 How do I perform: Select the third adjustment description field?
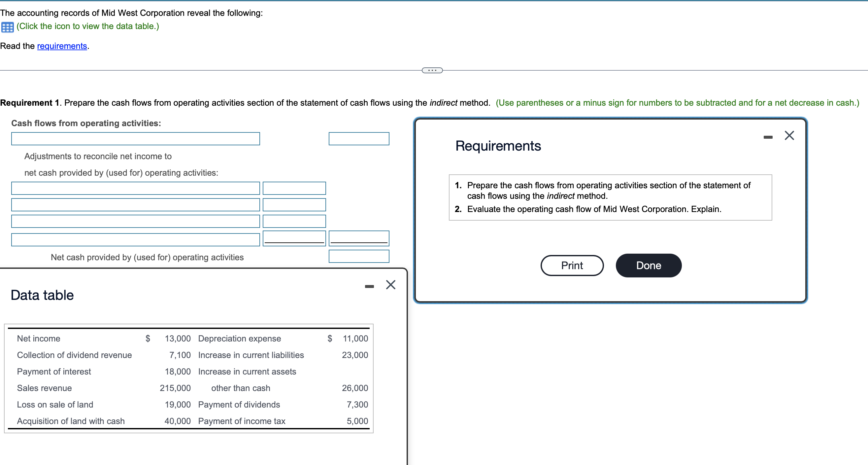(x=135, y=221)
